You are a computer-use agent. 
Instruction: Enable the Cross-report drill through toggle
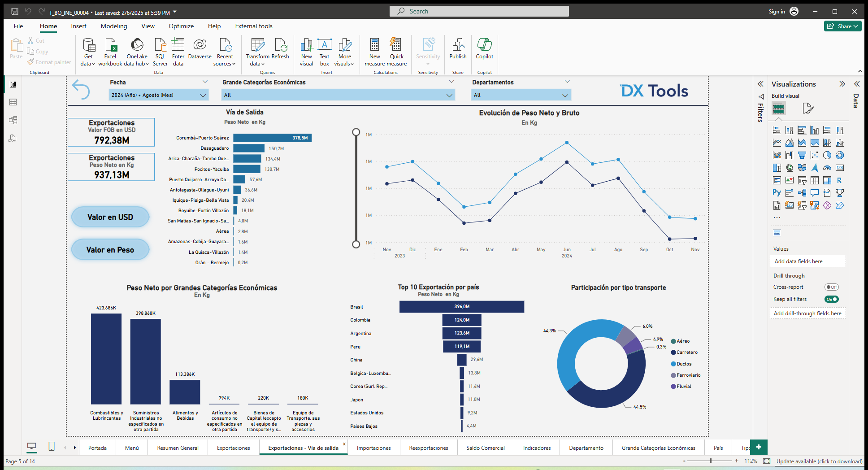[832, 287]
